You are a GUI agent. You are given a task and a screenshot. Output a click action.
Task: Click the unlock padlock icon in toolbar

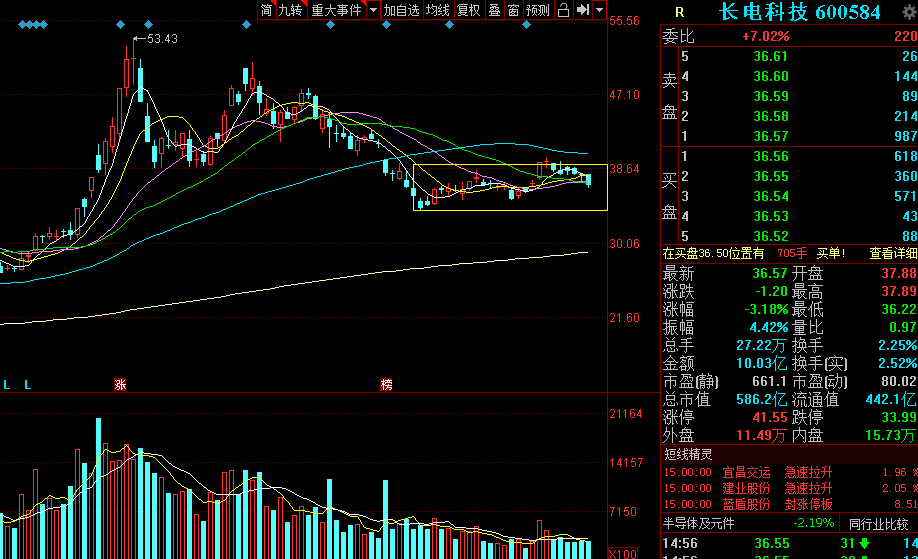pos(563,10)
